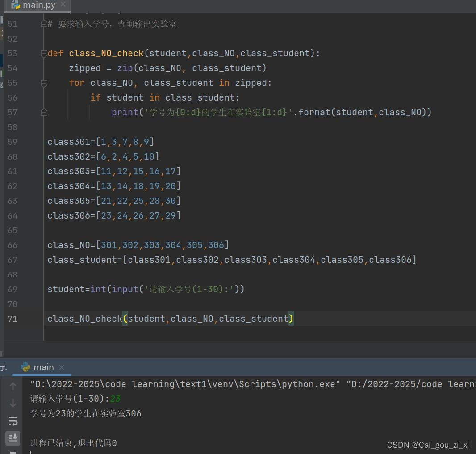Click the comment text on line 51
The width and height of the screenshot is (476, 454).
[112, 24]
